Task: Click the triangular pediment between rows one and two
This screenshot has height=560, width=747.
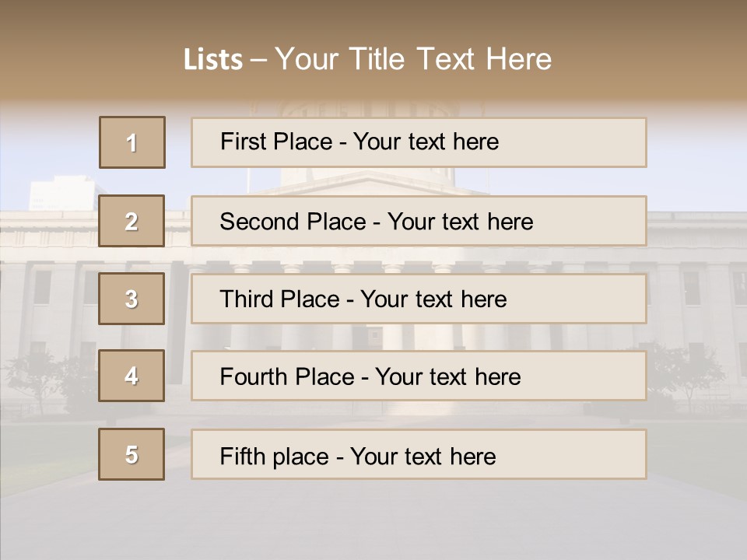Action: 366,184
